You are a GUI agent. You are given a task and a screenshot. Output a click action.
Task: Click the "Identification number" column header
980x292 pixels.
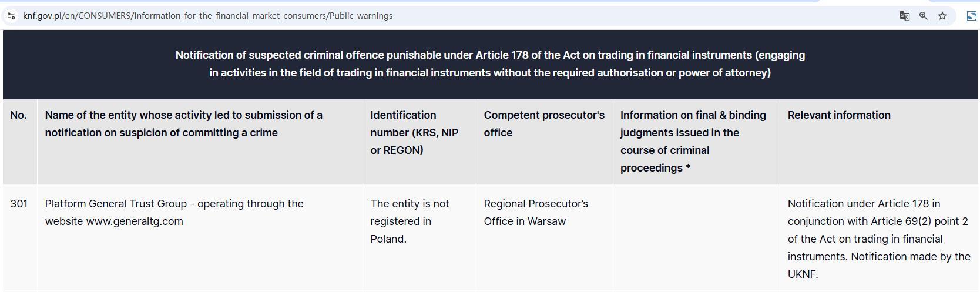414,132
